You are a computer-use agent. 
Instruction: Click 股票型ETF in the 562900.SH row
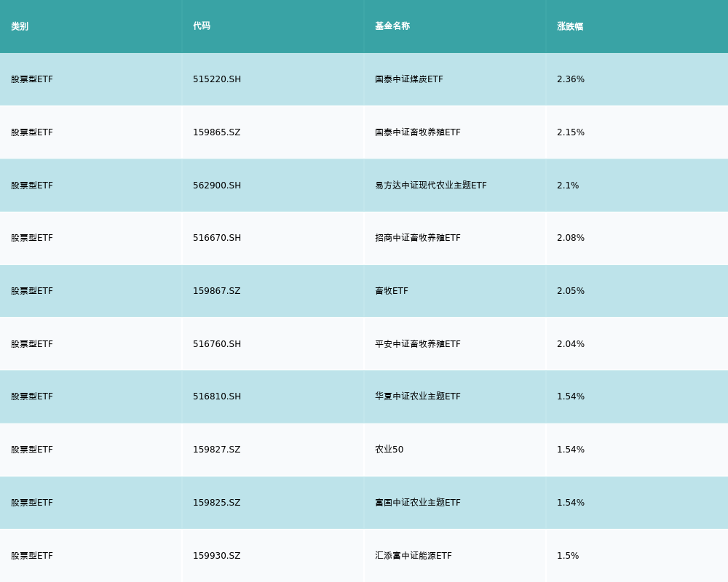(32, 186)
